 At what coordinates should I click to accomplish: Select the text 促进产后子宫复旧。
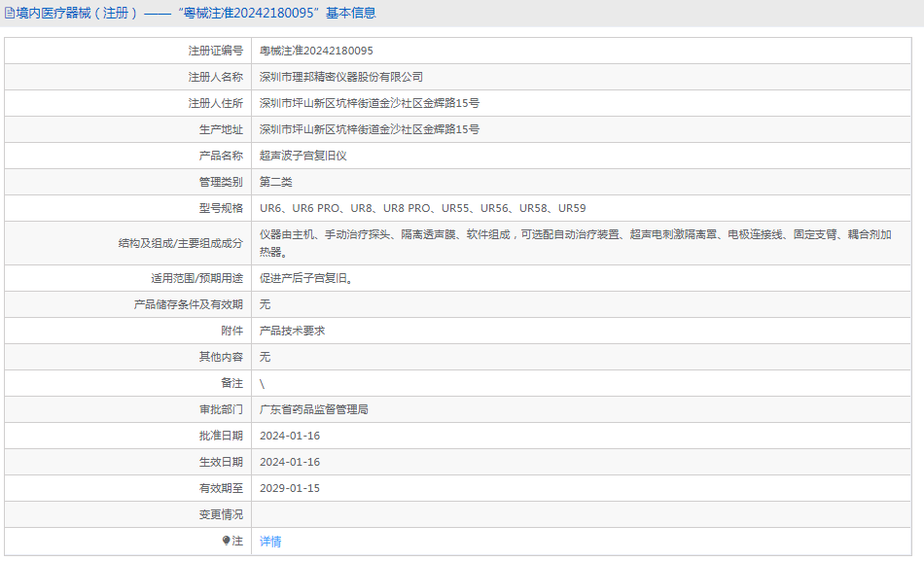[305, 278]
